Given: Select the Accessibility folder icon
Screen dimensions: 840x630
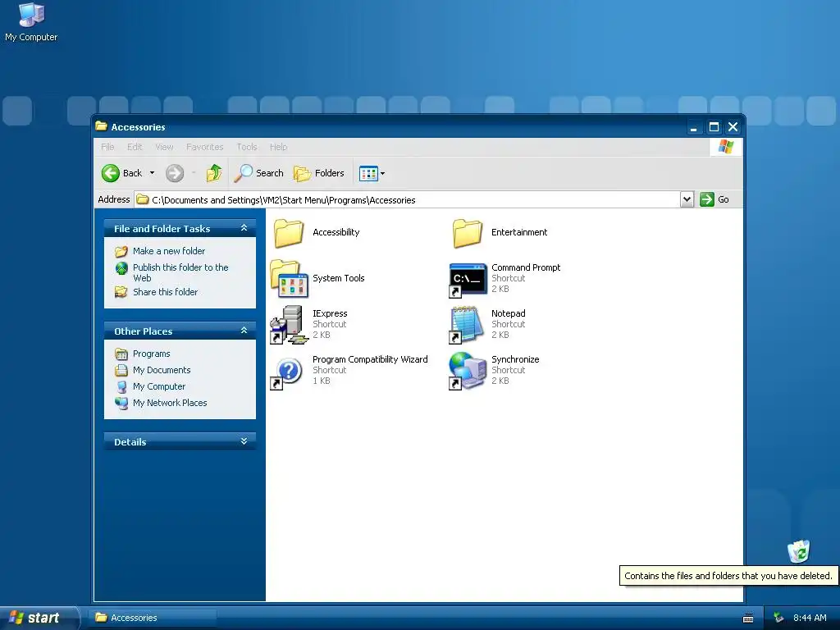Looking at the screenshot, I should [x=289, y=233].
